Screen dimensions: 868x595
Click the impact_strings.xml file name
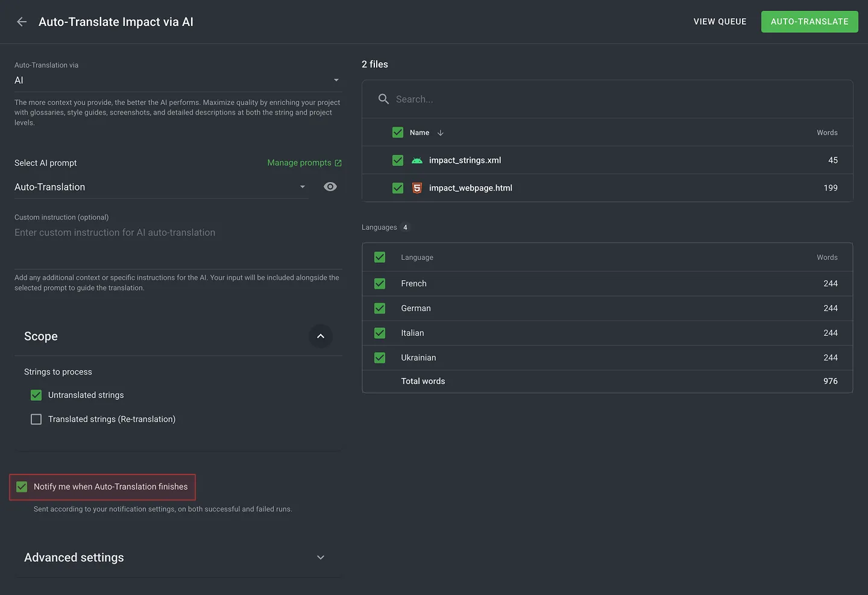pos(465,160)
